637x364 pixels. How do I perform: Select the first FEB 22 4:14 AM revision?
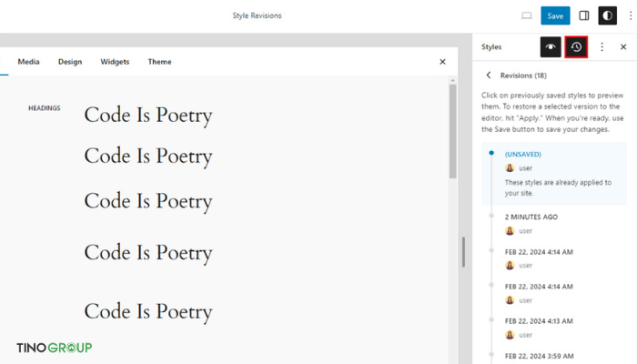click(x=553, y=258)
